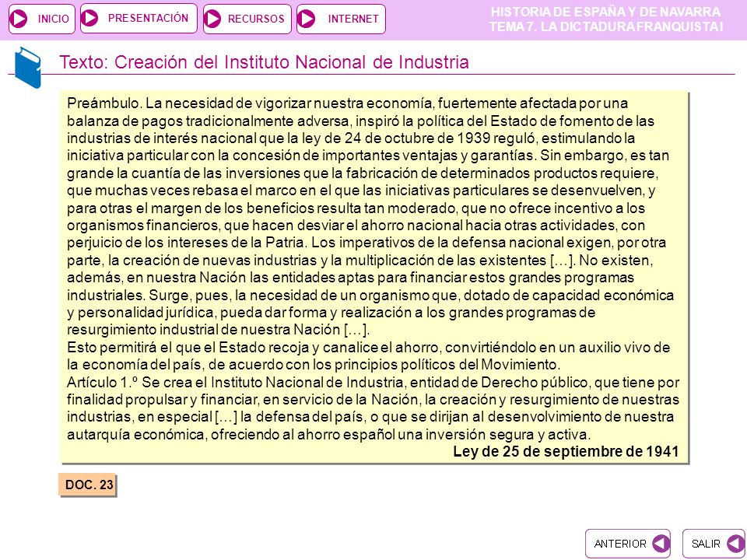Image resolution: width=747 pixels, height=560 pixels.
Task: Click the INICIO navigation button
Action: point(42,19)
